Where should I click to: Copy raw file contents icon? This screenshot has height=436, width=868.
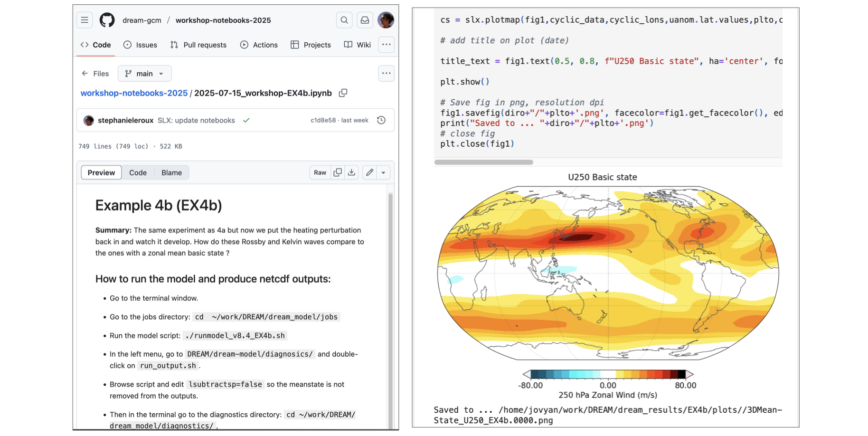[x=338, y=172]
